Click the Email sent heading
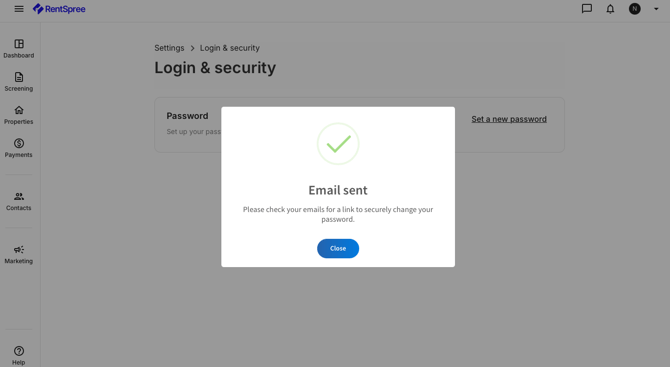 (338, 190)
